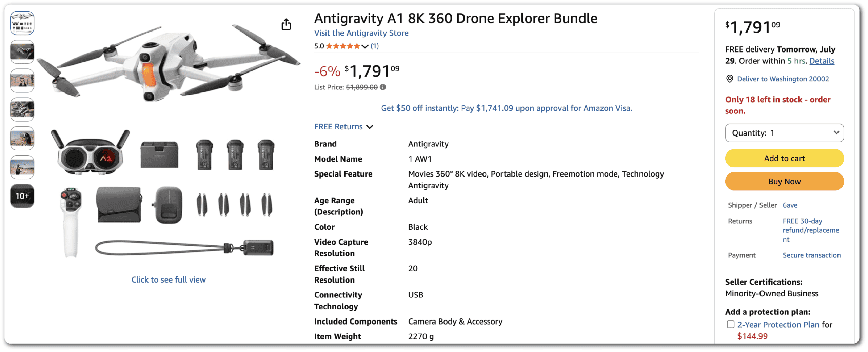Viewport: 868px width, 352px height.
Task: Click the share icon above product image
Action: 286,24
